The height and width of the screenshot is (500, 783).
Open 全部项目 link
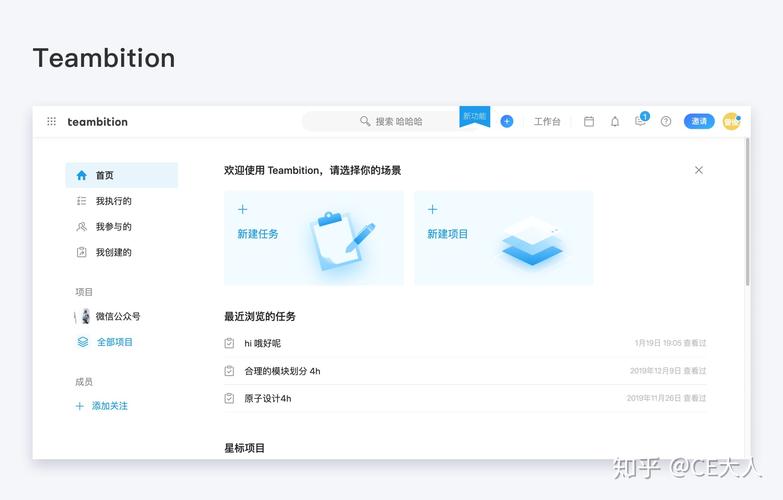114,342
